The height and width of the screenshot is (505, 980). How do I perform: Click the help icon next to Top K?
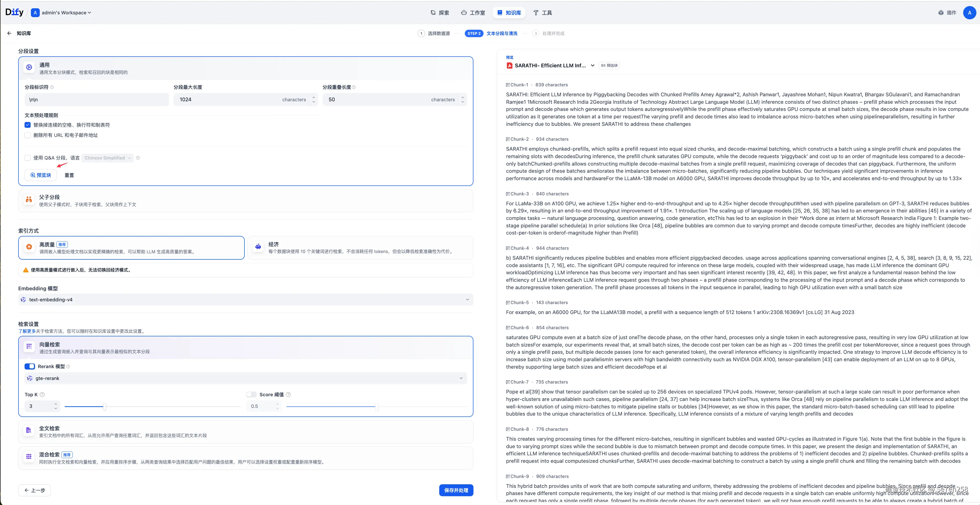[42, 395]
